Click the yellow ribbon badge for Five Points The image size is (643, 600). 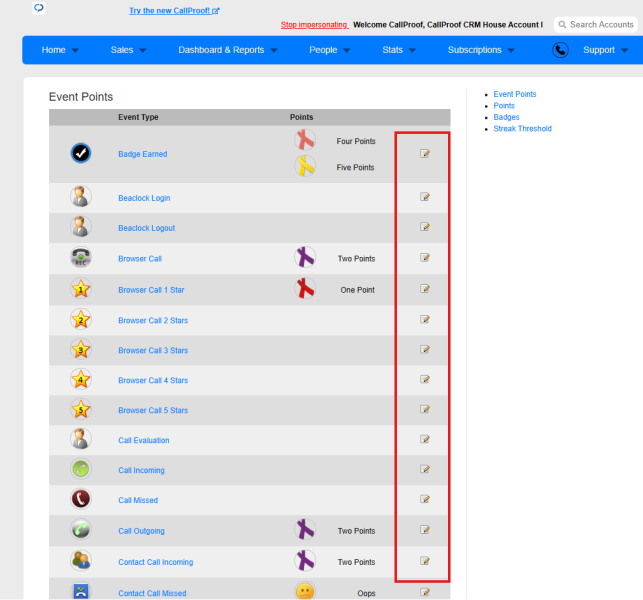(x=305, y=166)
